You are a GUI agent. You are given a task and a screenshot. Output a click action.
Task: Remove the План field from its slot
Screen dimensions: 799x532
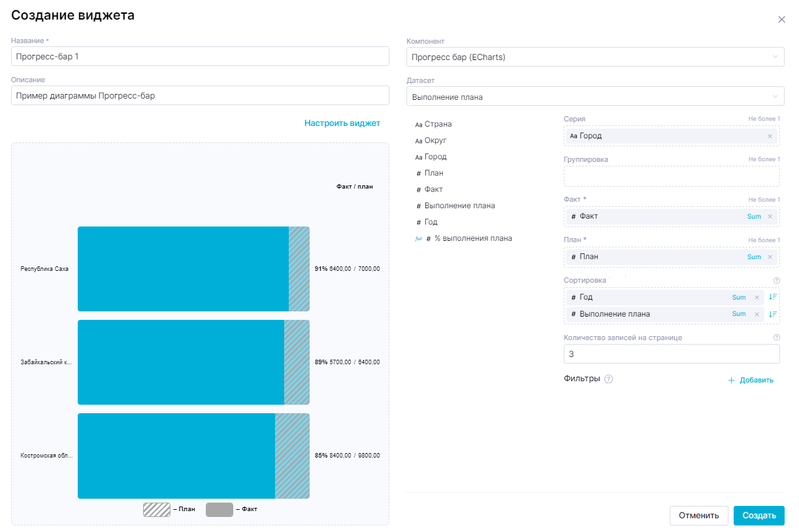coord(770,257)
